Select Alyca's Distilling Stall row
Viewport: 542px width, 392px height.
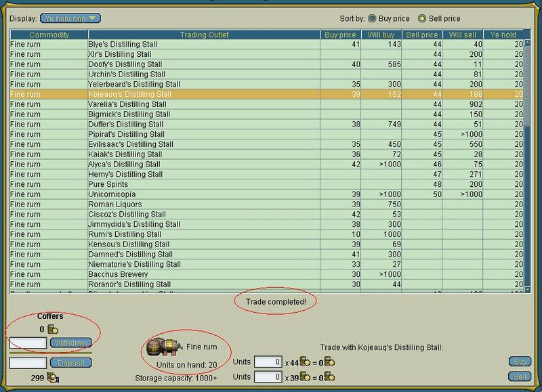[x=267, y=165]
